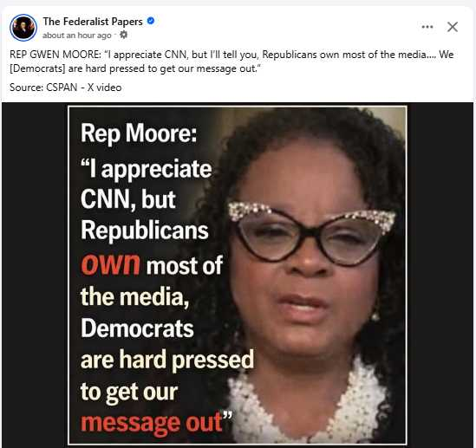Click the '[Democrats]' word in the caption
Viewport: 476px width, 448px height.
[x=37, y=68]
